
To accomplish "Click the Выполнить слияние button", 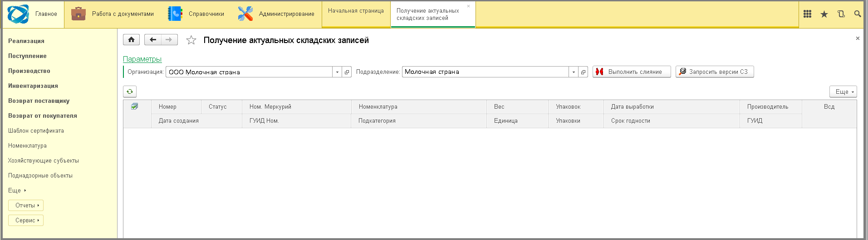I will [x=631, y=72].
